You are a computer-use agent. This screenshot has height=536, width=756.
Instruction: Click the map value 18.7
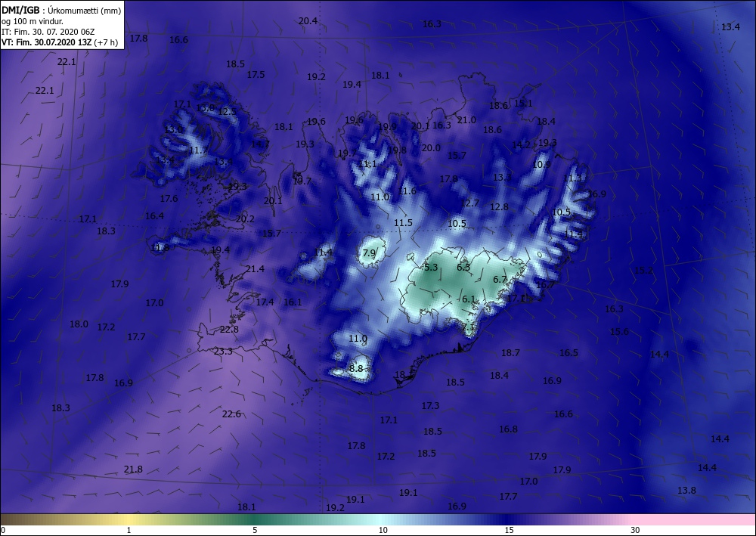(x=510, y=353)
